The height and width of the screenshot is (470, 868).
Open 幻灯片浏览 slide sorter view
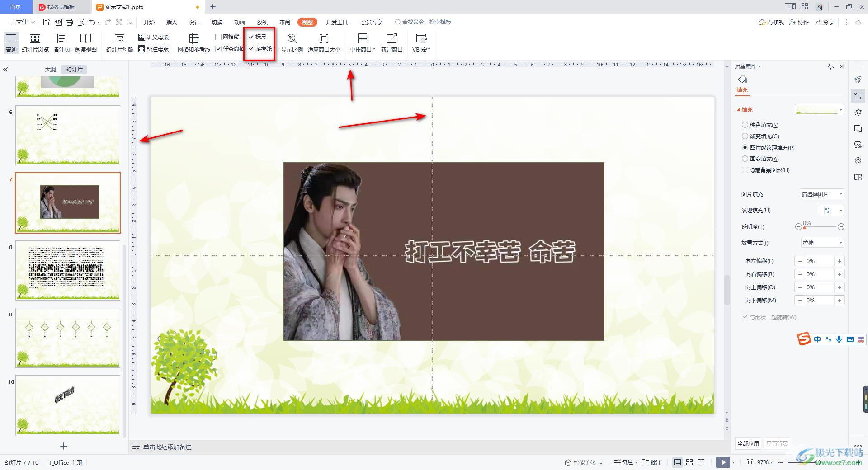pos(35,43)
